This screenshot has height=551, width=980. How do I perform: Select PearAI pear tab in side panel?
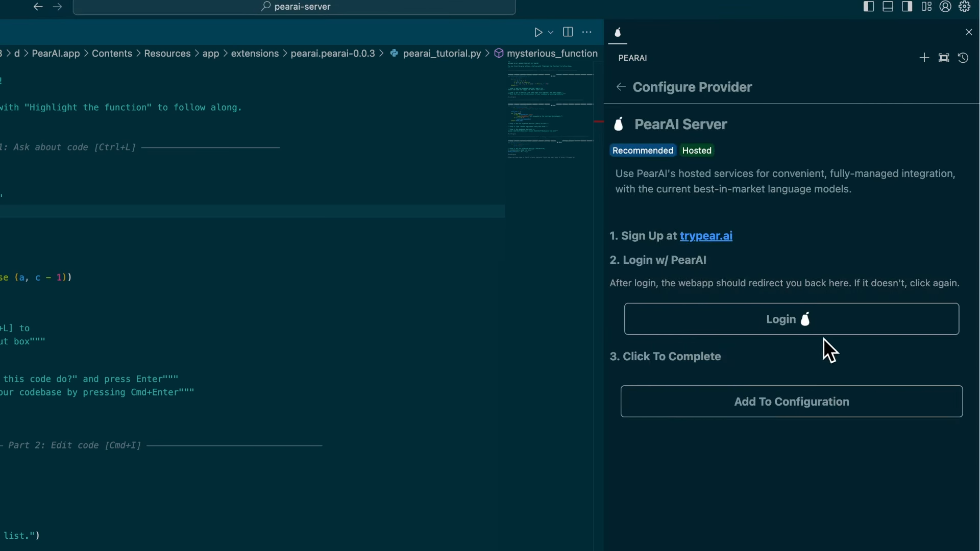click(x=618, y=33)
